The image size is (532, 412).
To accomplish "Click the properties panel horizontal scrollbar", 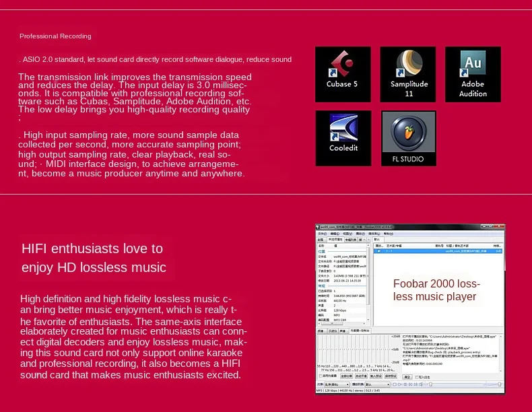I will coord(341,324).
